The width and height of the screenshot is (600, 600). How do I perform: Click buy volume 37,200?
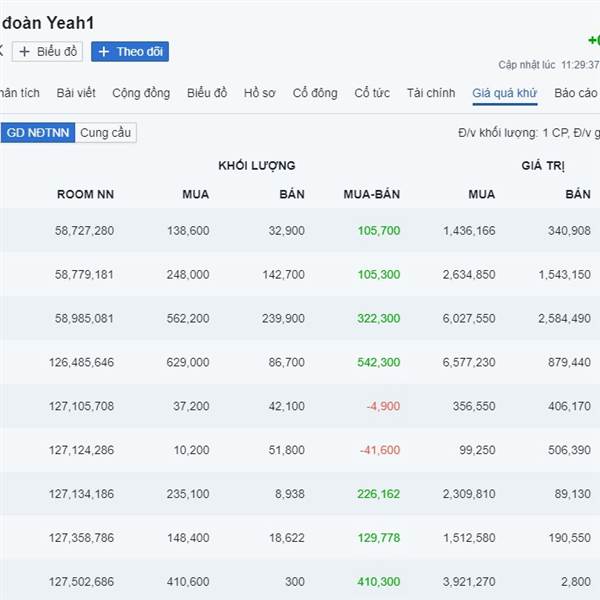[191, 406]
